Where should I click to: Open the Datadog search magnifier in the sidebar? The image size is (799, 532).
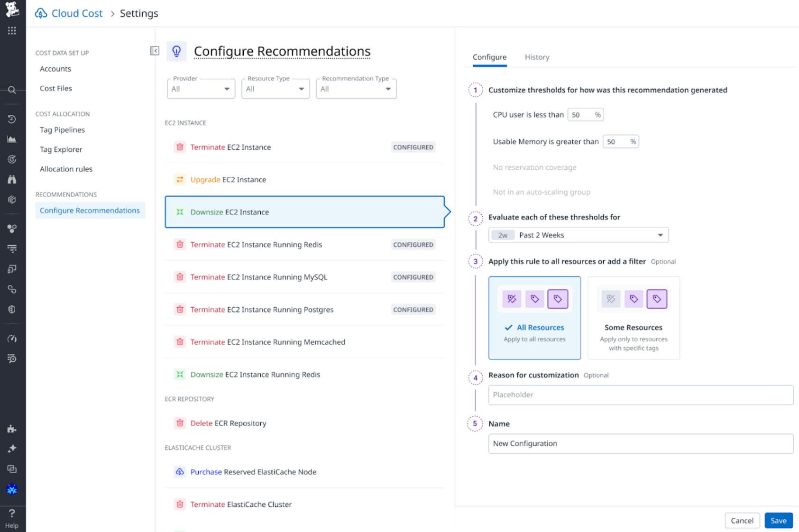[x=12, y=90]
